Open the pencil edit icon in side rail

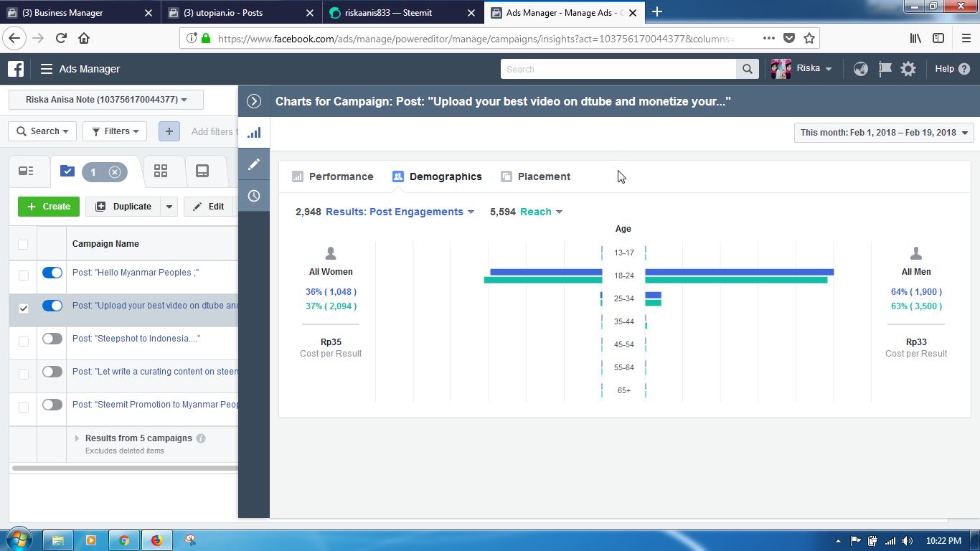254,164
